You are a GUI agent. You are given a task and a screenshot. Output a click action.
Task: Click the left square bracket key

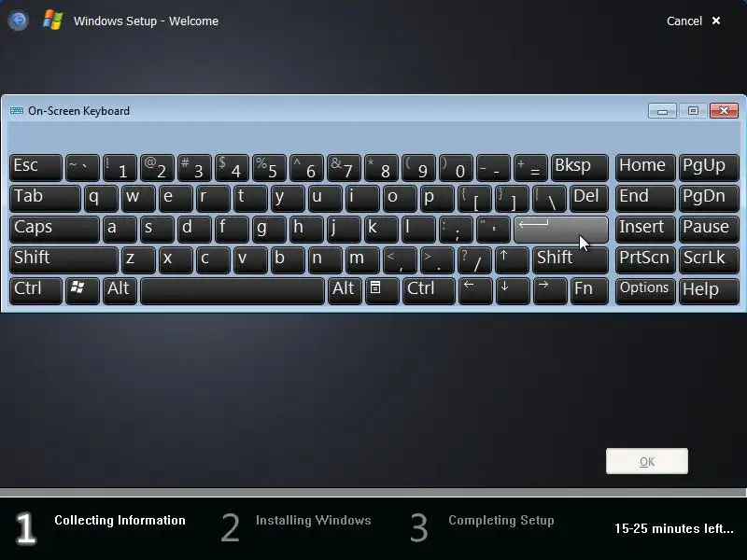474,199
